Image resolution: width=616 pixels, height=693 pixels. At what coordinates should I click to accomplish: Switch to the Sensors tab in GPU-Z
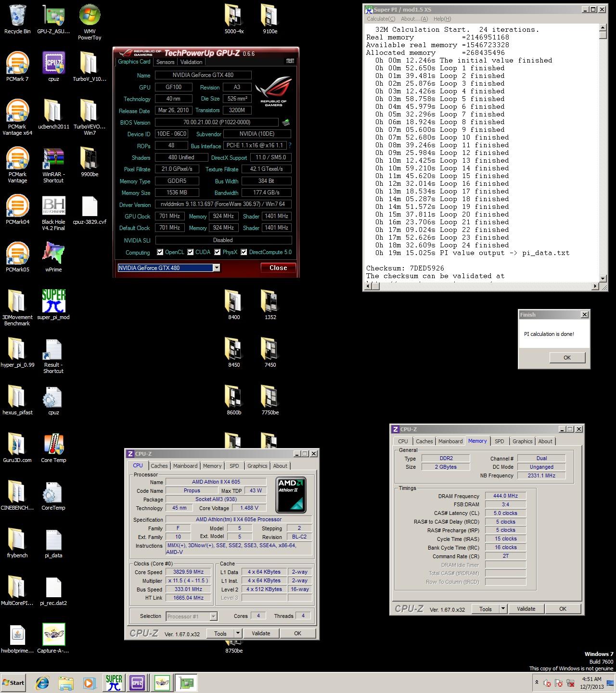pyautogui.click(x=165, y=62)
